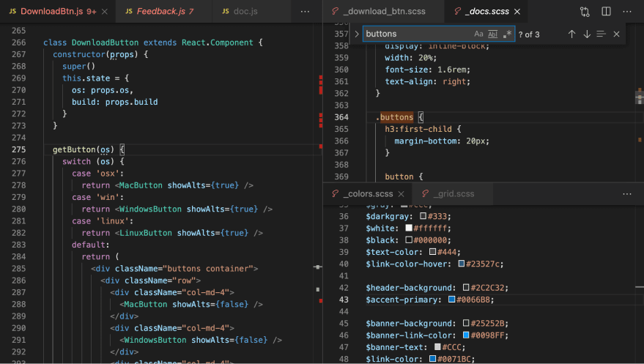Click the find in selection icon
The height and width of the screenshot is (364, 644).
tap(602, 34)
